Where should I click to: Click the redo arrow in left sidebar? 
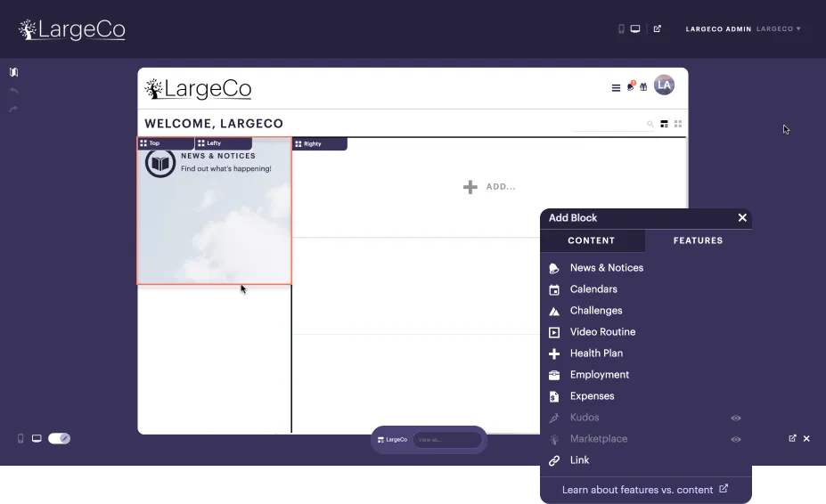coord(13,109)
